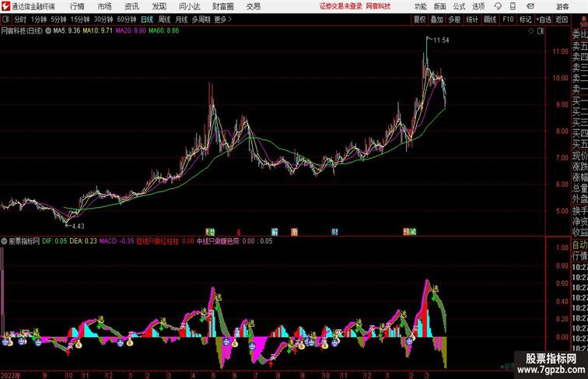Select the 日线 daily period
The width and height of the screenshot is (588, 379).
[147, 19]
